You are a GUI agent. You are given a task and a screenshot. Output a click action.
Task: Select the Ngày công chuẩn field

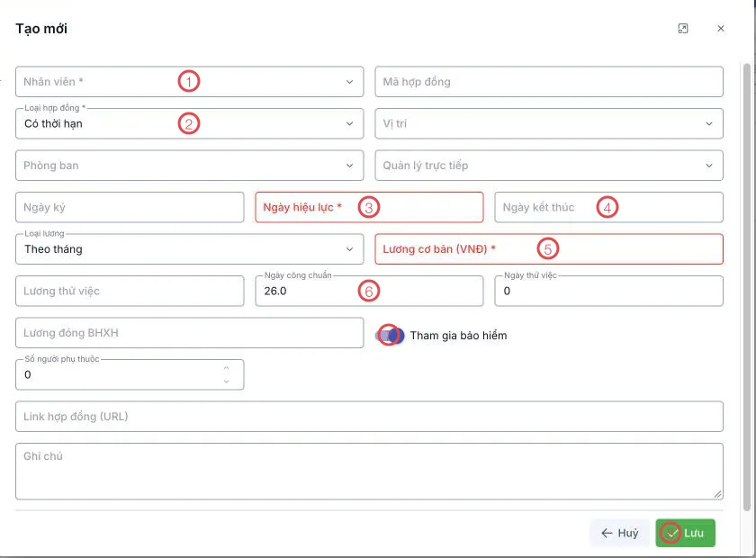click(x=369, y=291)
